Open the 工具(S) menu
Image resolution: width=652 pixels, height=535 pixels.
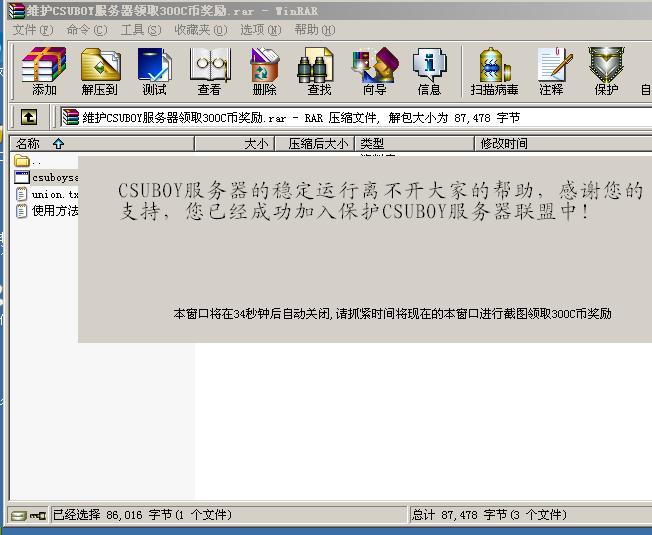[x=141, y=30]
